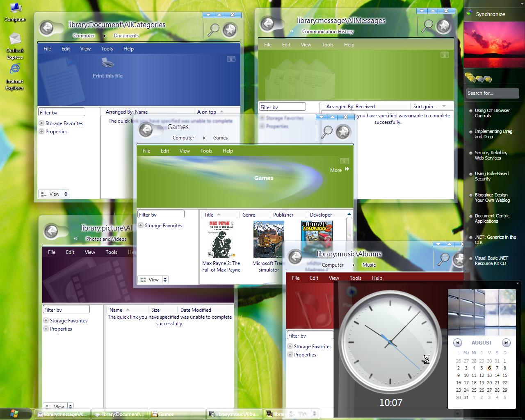The height and width of the screenshot is (420, 525).
Task: Open the View menu in the Photos window
Action: pyautogui.click(x=90, y=252)
